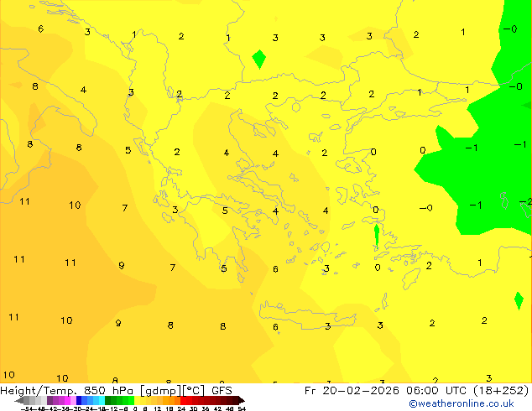Viewport: 532px width, 411px height.
Task: Click the "Height/Temp. 850 hPa" chart title
Action: pos(67,391)
